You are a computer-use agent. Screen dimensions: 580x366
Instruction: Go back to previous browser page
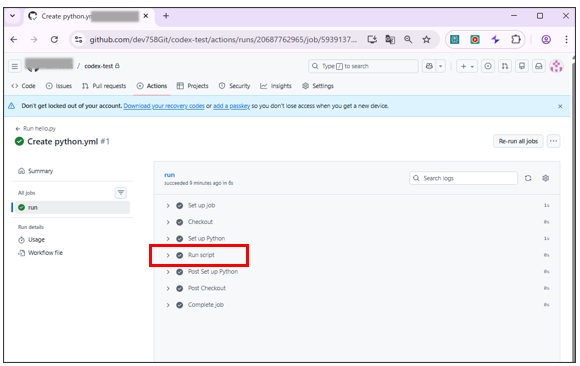pyautogui.click(x=14, y=40)
